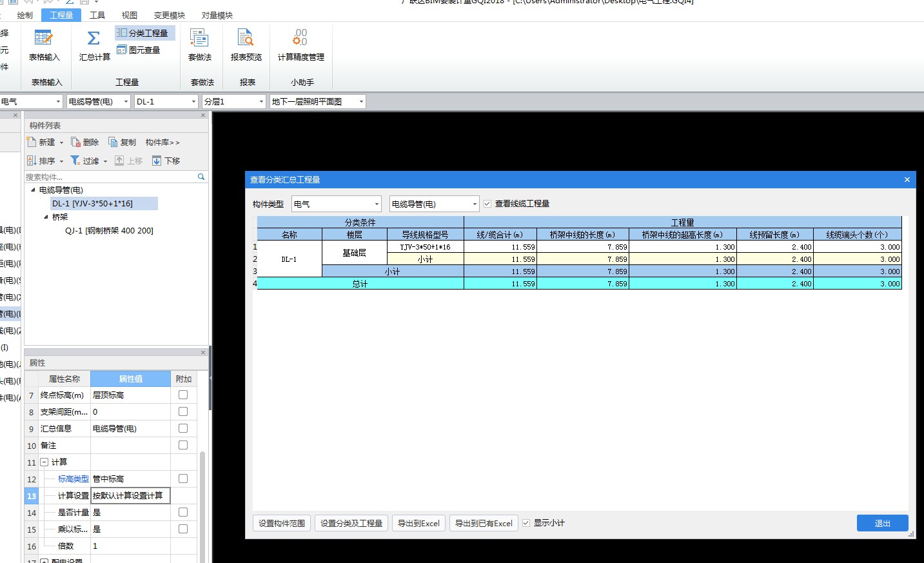Viewport: 924px width, 563px height.
Task: Switch to 变更模块 ribbon tab
Action: pyautogui.click(x=169, y=15)
